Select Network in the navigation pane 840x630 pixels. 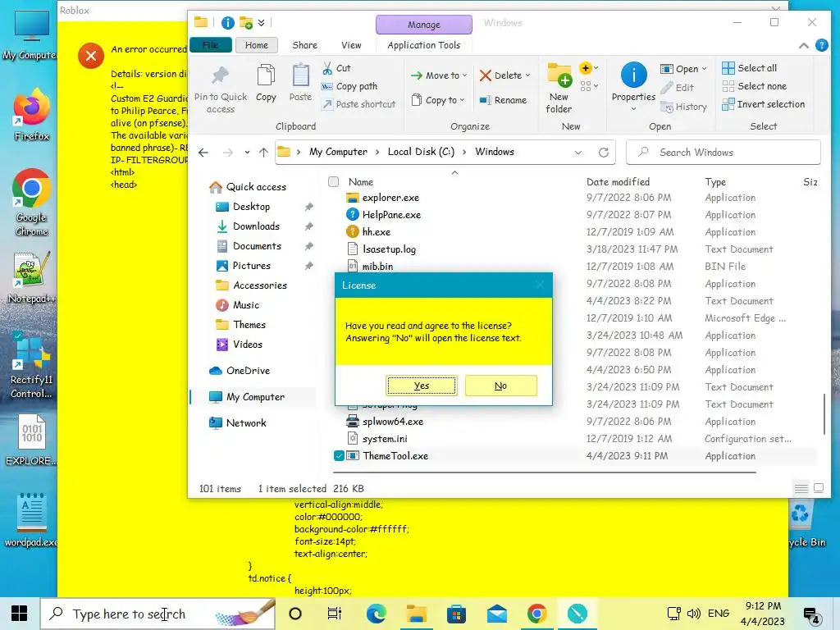click(x=246, y=422)
